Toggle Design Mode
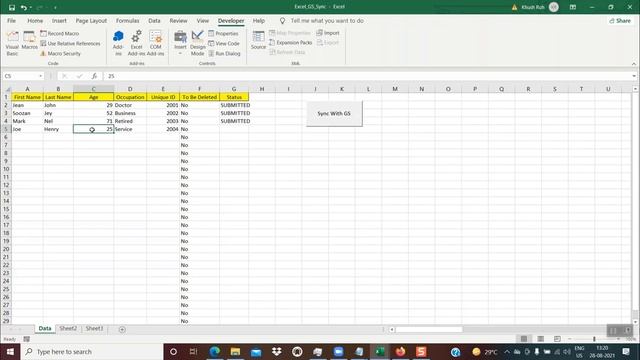 198,43
